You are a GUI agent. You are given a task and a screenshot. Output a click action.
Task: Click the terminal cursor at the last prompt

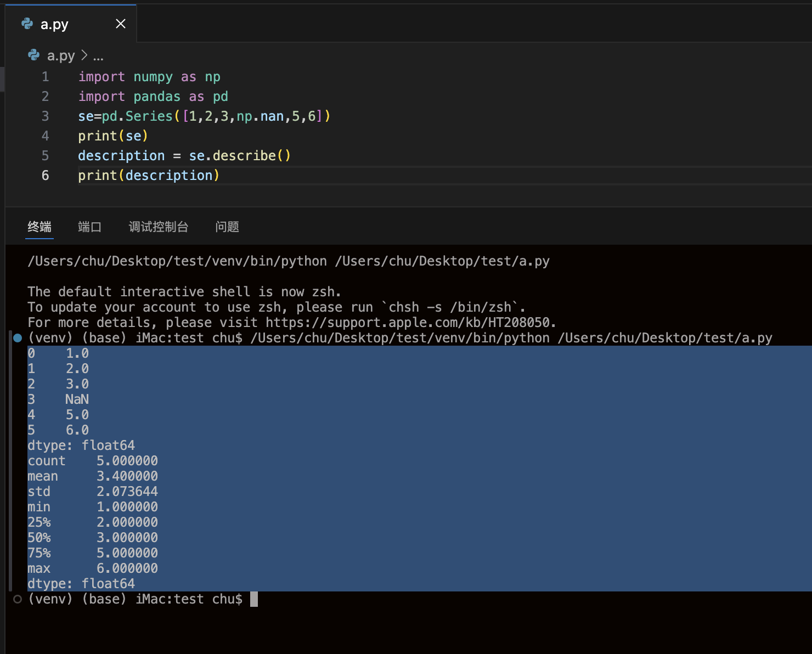[253, 599]
